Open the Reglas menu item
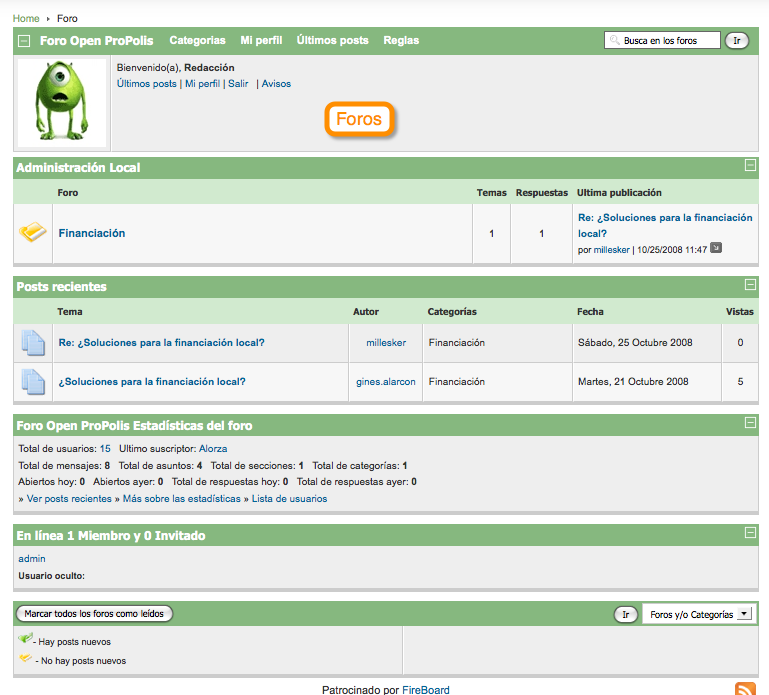Image resolution: width=769 pixels, height=695 pixels. click(x=401, y=40)
